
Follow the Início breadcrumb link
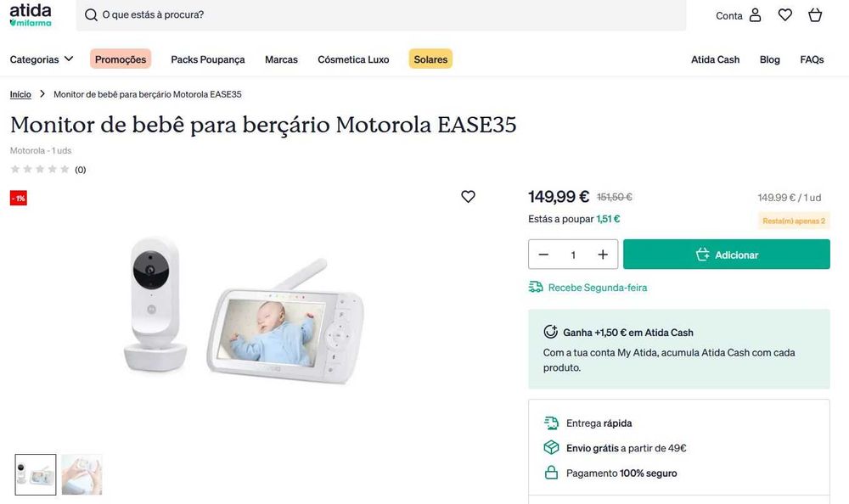coord(20,94)
